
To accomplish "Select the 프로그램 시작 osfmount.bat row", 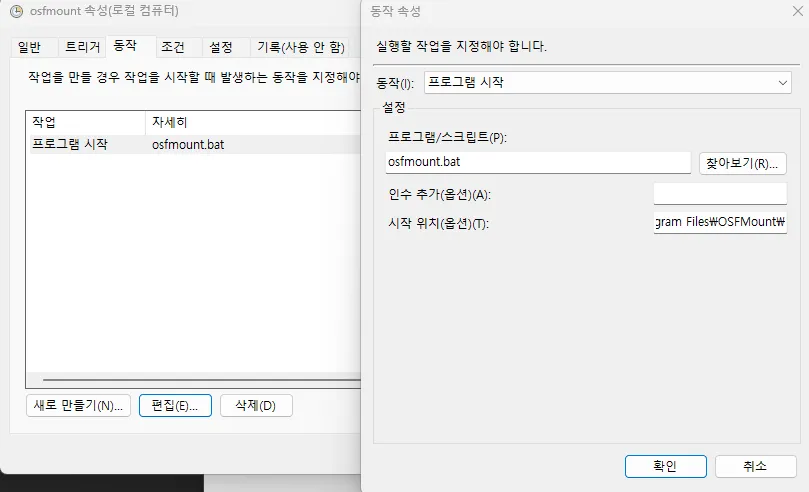I will click(x=190, y=144).
